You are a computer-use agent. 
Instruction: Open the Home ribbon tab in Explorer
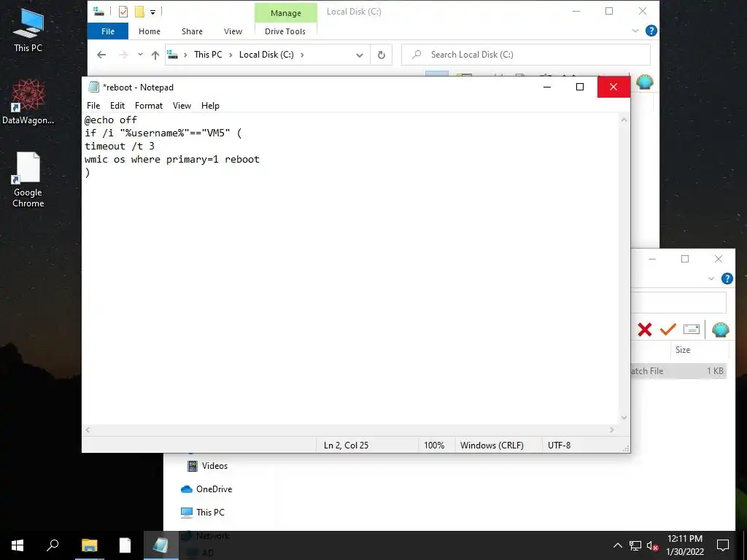pyautogui.click(x=149, y=31)
